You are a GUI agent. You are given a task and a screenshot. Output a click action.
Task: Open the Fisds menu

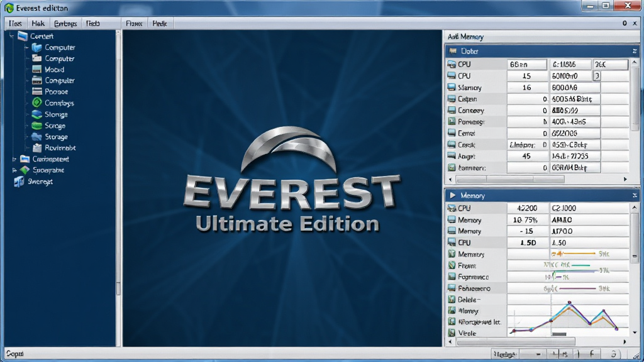pos(93,23)
